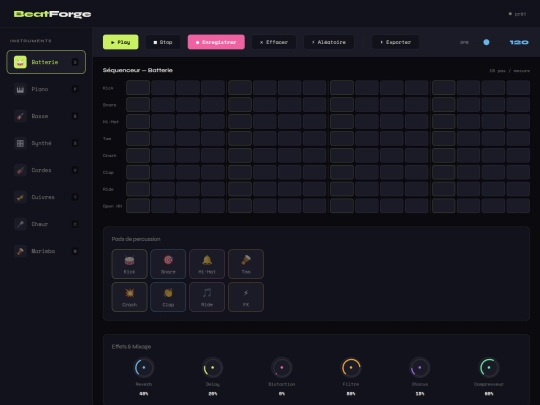Viewport: 540px width, 405px height.
Task: Click the steps-per-measure text in the sequencer header
Action: [x=510, y=71]
